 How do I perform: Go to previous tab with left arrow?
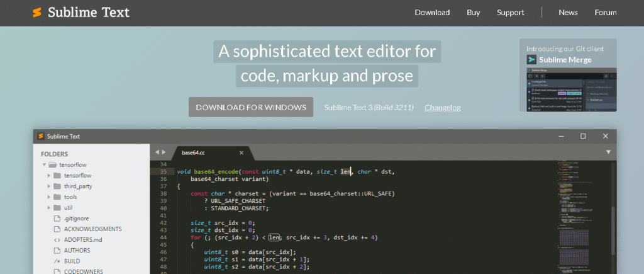(157, 152)
